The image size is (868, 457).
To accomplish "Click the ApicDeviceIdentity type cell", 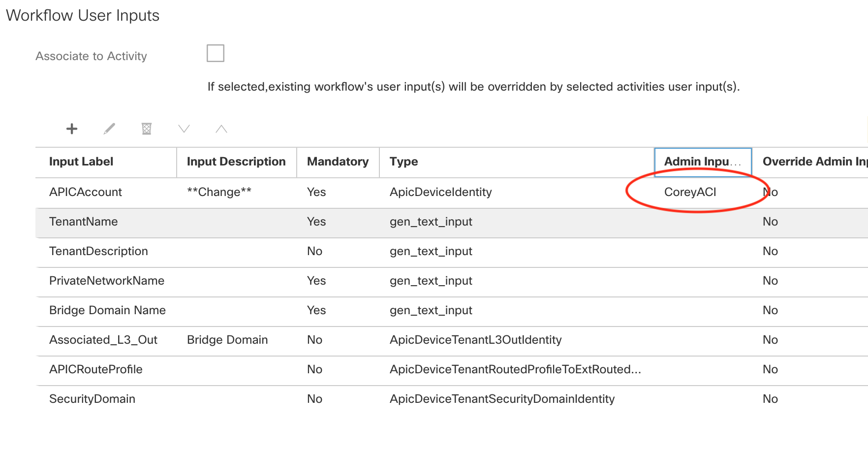I will coord(441,192).
